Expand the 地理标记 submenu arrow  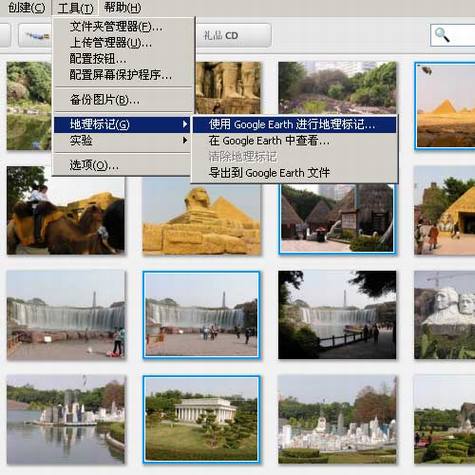click(185, 124)
